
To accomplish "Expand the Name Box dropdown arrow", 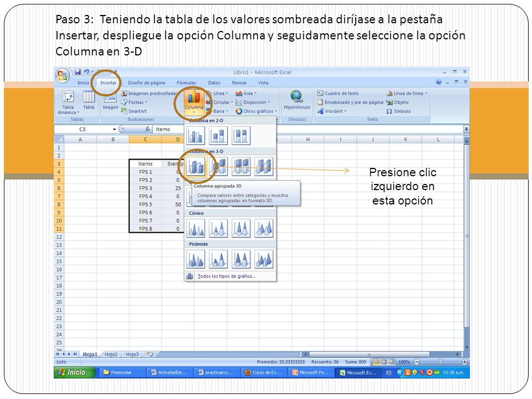I will tap(114, 129).
